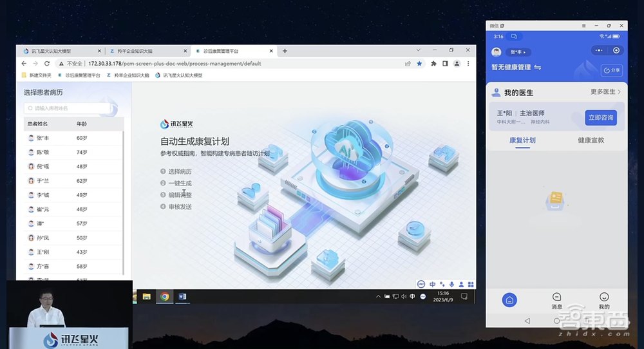Click the browser forward arrow
This screenshot has height=349, width=644.
[35, 64]
